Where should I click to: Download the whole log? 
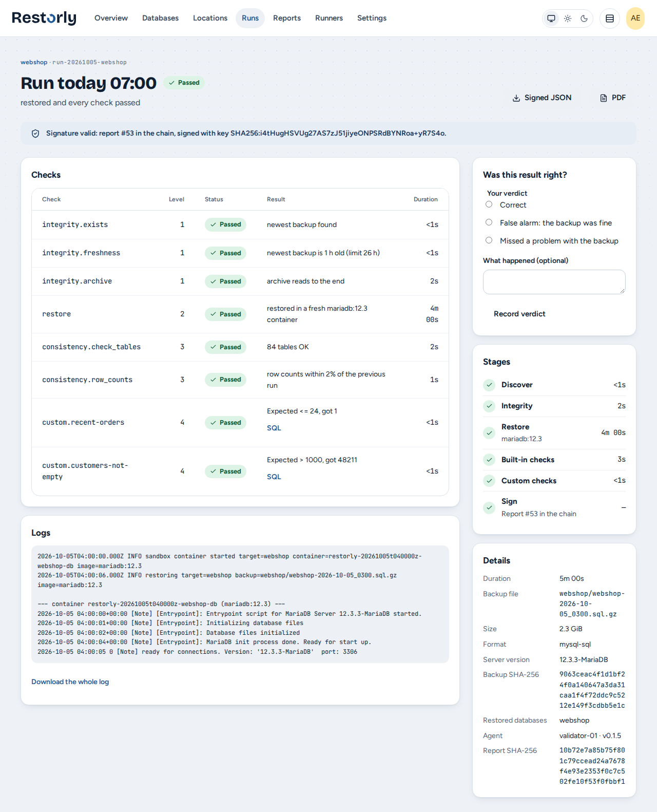point(70,682)
